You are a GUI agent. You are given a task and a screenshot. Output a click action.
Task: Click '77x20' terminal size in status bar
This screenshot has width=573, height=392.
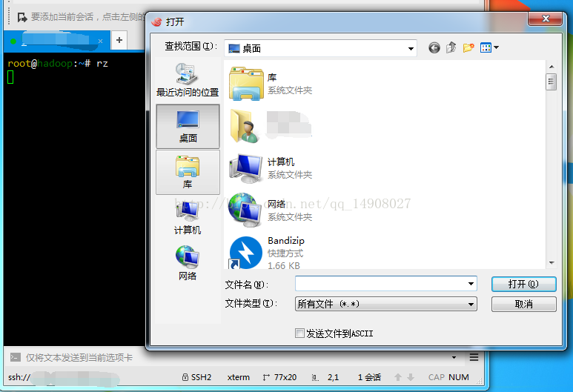[x=285, y=377]
